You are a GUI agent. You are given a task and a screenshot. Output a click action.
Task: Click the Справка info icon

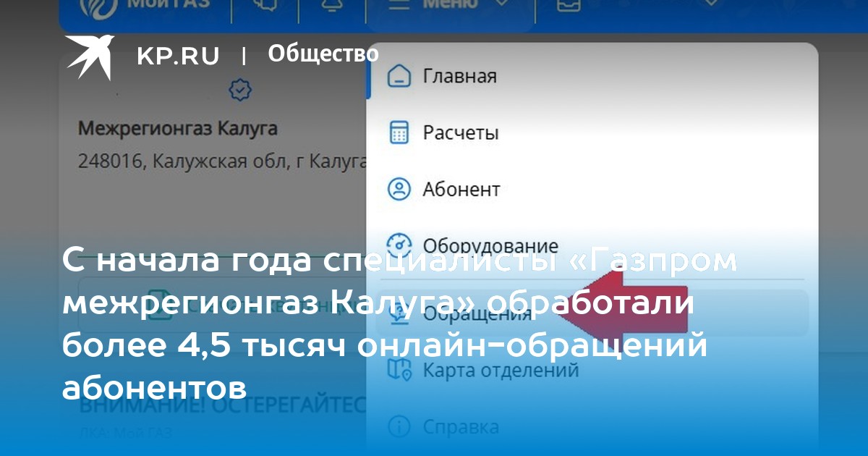[399, 426]
